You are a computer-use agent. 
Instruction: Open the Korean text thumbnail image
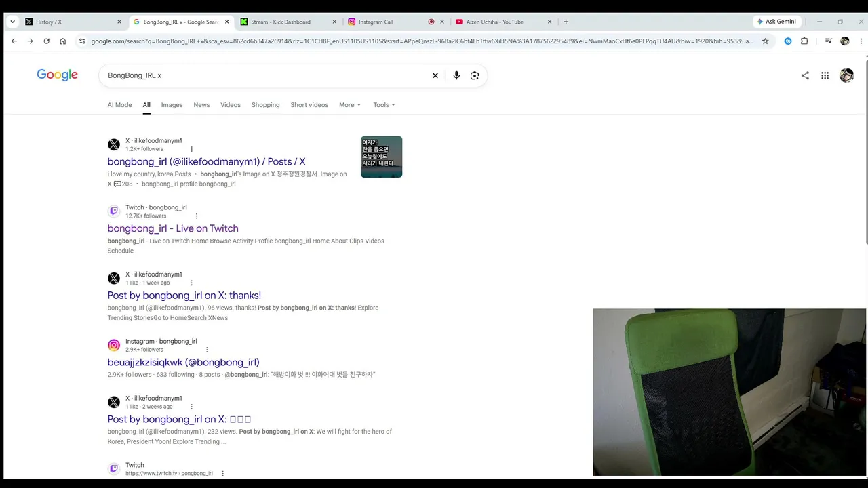pos(381,157)
